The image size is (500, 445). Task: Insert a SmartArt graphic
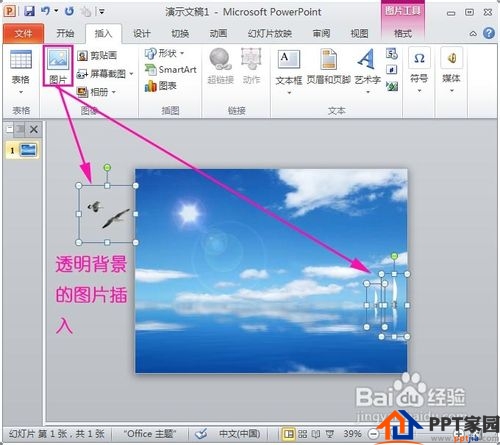(171, 69)
